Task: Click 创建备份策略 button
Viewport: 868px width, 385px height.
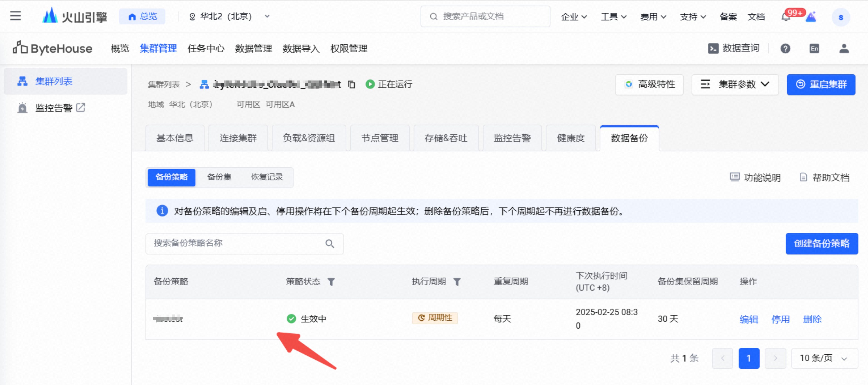Action: tap(821, 244)
